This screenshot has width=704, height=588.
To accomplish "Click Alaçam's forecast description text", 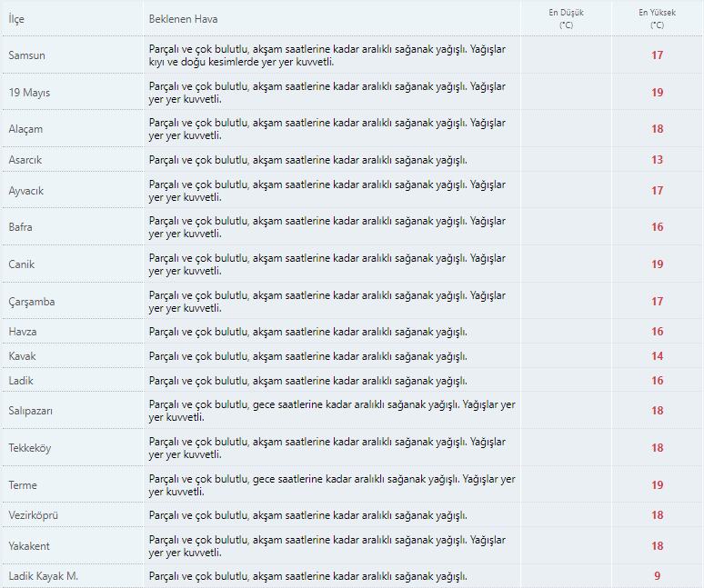I will pyautogui.click(x=327, y=129).
